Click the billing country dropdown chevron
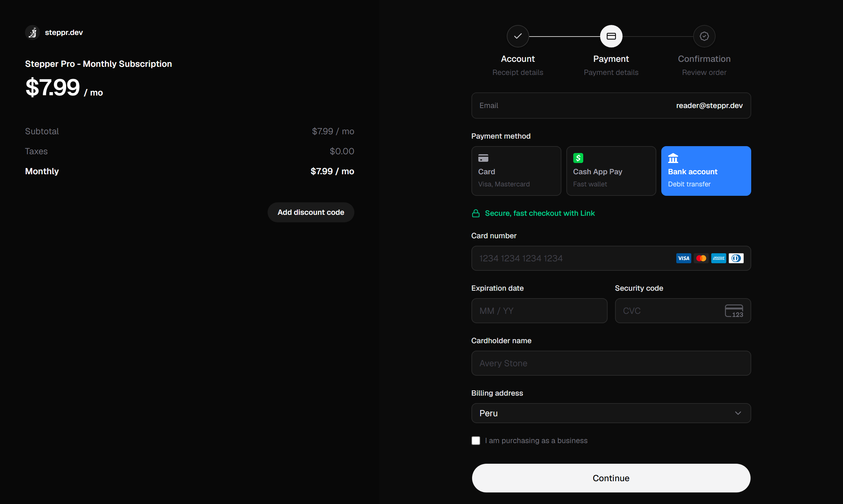The width and height of the screenshot is (843, 504). point(738,413)
